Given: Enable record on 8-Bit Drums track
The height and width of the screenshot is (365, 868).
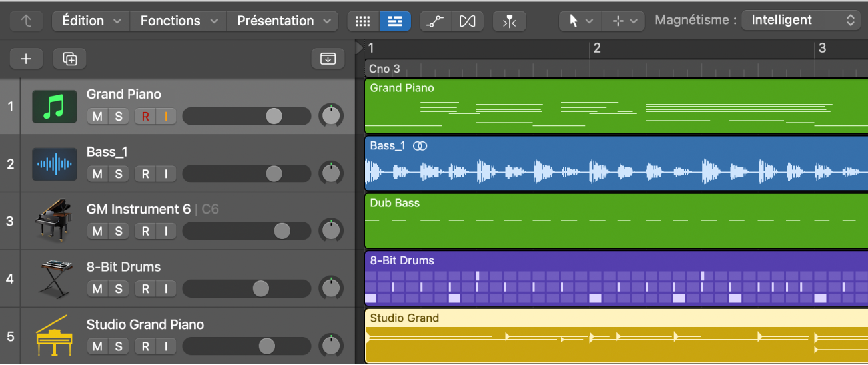Looking at the screenshot, I should 145,289.
